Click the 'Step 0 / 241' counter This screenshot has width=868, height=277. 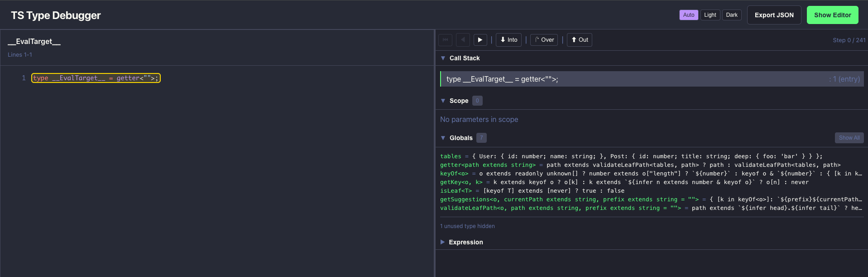coord(849,40)
